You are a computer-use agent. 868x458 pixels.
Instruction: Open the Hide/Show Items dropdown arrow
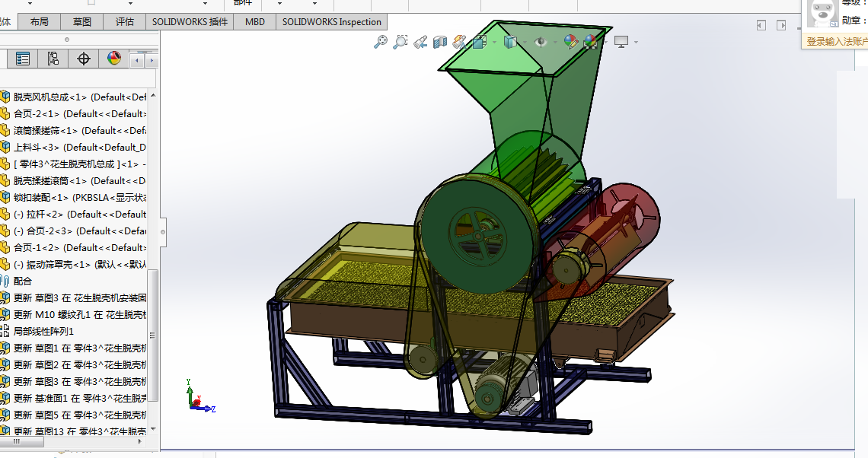(x=555, y=43)
